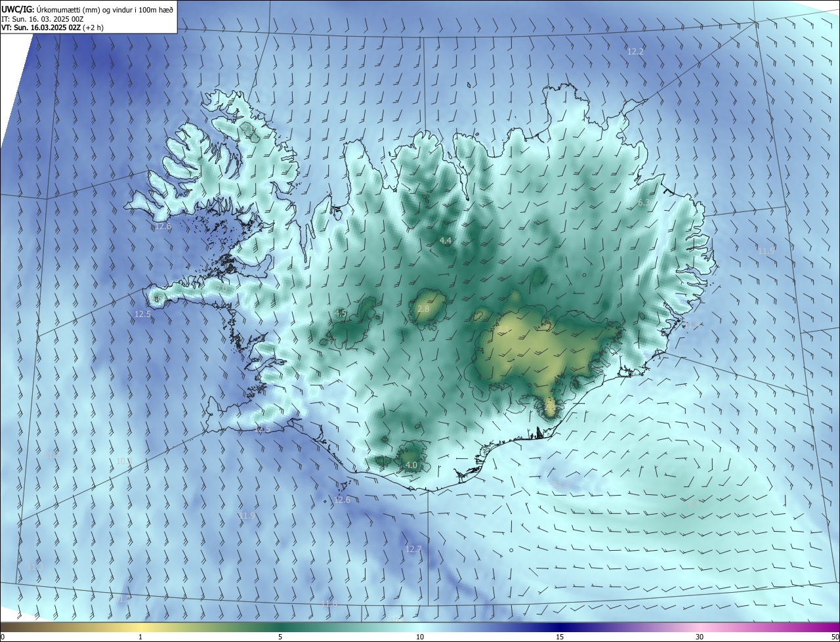Click the colorbar tick label 0
The width and height of the screenshot is (840, 642).
point(3,637)
